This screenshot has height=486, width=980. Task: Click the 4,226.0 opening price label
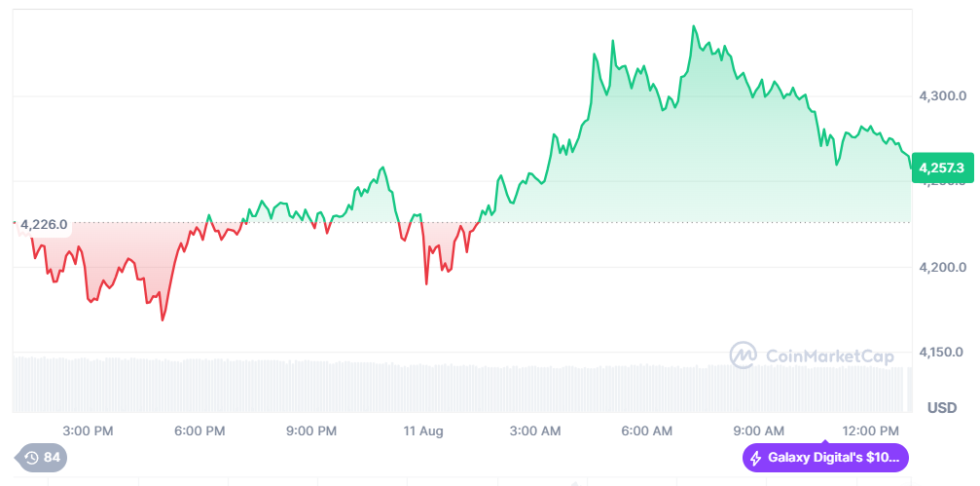point(44,225)
